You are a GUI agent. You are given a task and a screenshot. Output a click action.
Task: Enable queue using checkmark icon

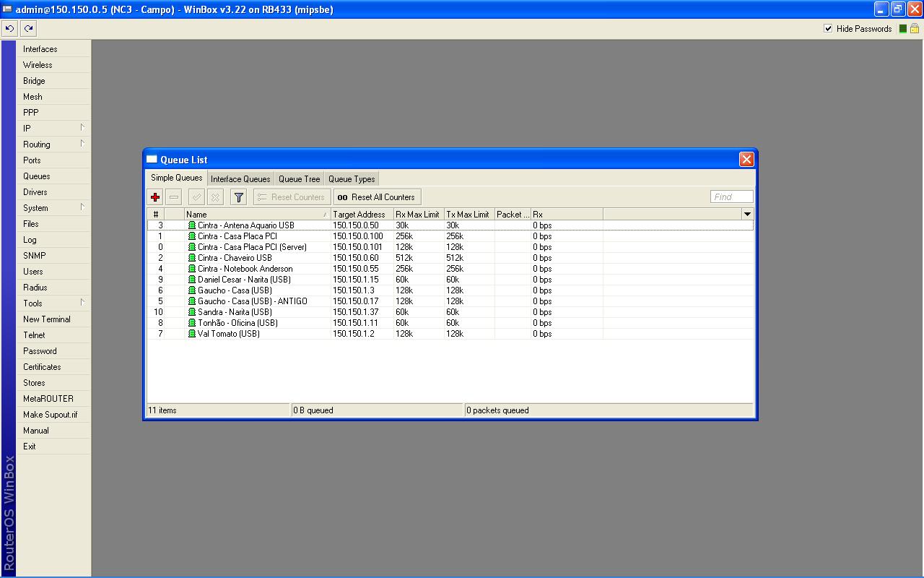(196, 197)
